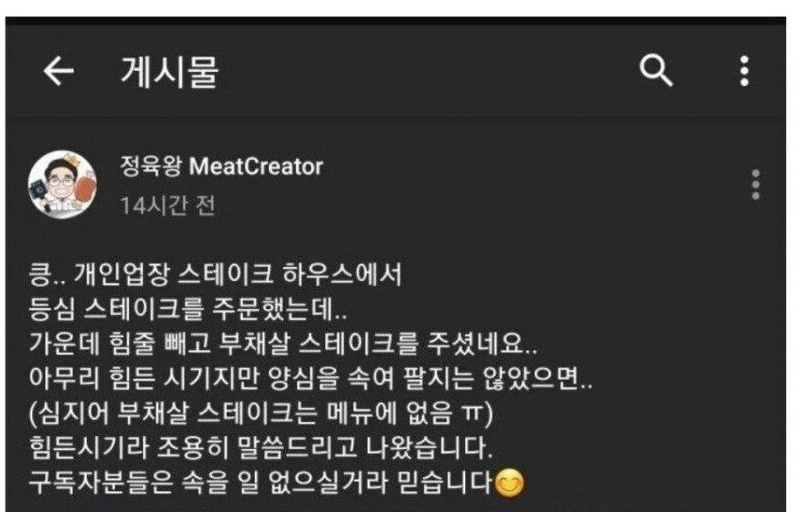Select the line "킁.. 개인업장 스테이크 하우스에서"
Viewport: 810px width, 512px height.
pyautogui.click(x=215, y=274)
